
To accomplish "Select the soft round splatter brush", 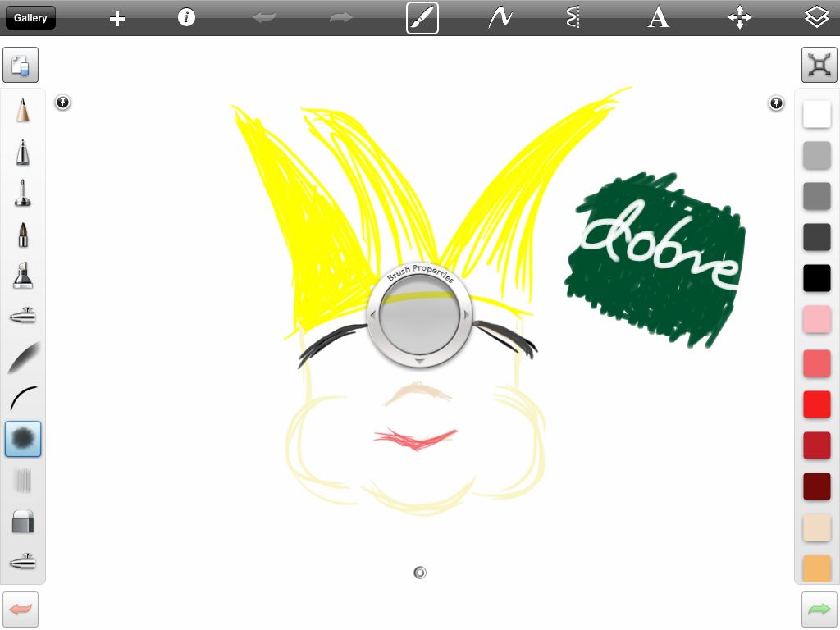I will pyautogui.click(x=23, y=439).
